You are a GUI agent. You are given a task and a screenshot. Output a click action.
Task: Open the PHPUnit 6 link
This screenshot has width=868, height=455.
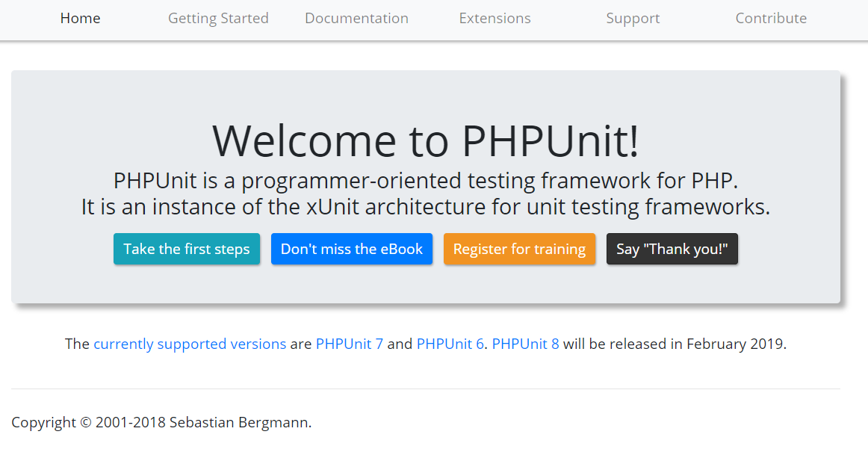tap(450, 344)
